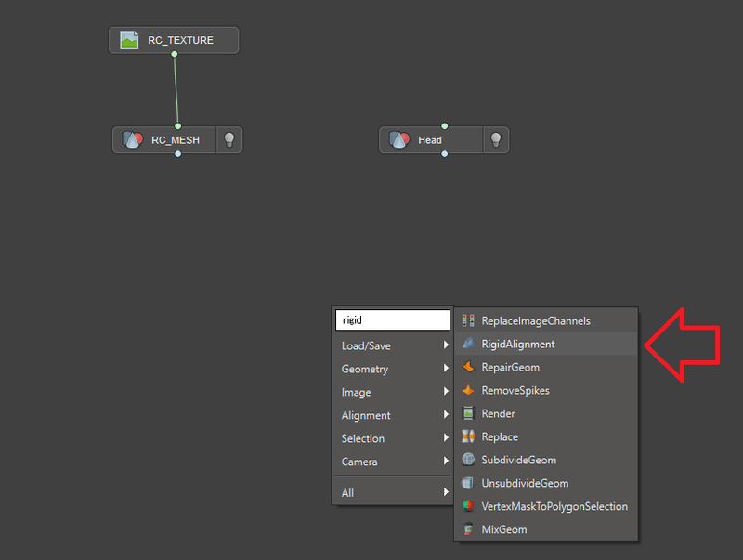The width and height of the screenshot is (743, 560).
Task: Expand the Geometry submenu
Action: coord(393,369)
